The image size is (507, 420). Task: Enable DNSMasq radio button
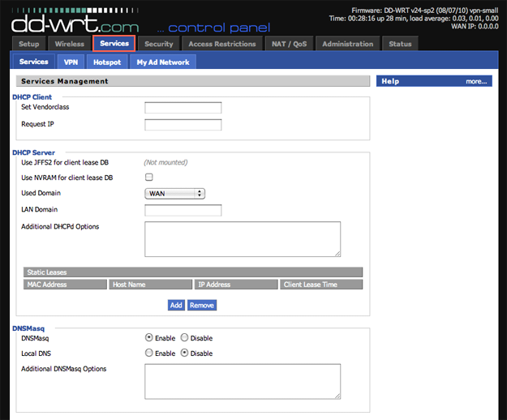[148, 337]
